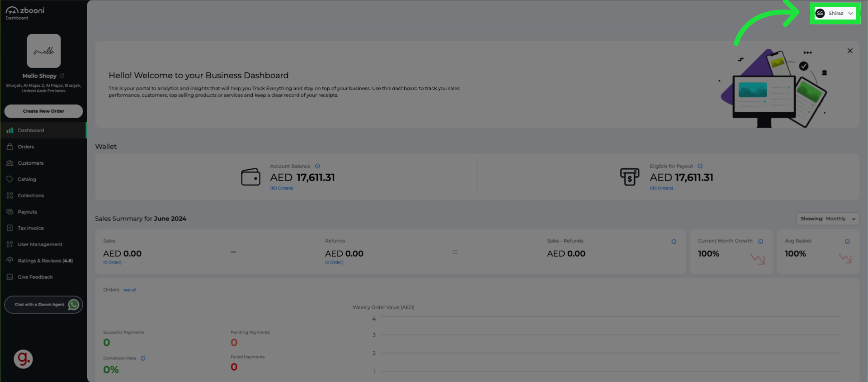Open external link icon beside Mello Shopy

62,76
